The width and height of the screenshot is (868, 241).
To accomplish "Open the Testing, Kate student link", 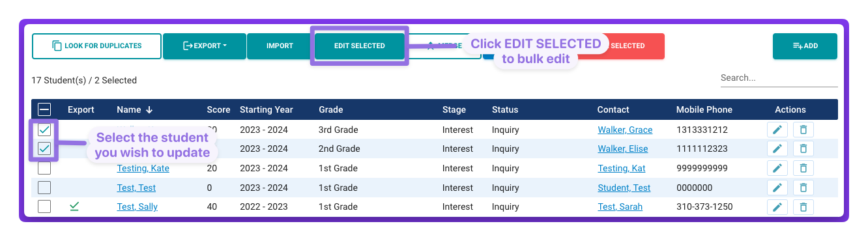I will click(143, 168).
